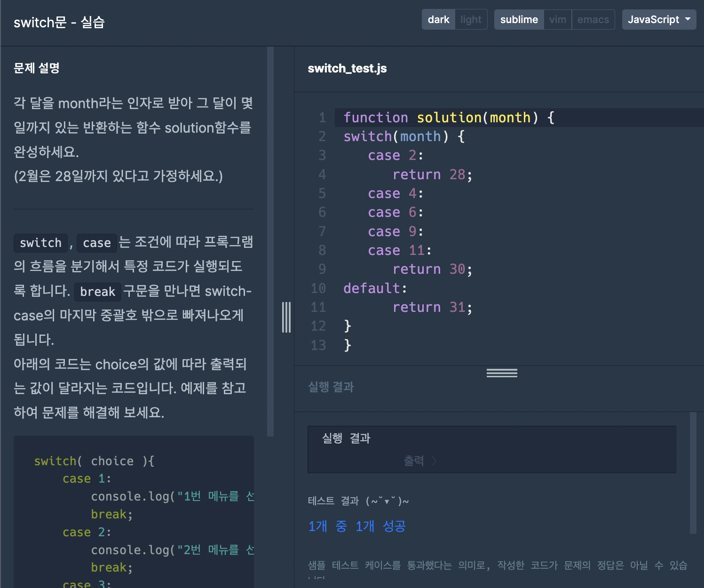Image resolution: width=704 pixels, height=588 pixels.
Task: Click the 'switch( choice ){' example code line
Action: pos(94,461)
